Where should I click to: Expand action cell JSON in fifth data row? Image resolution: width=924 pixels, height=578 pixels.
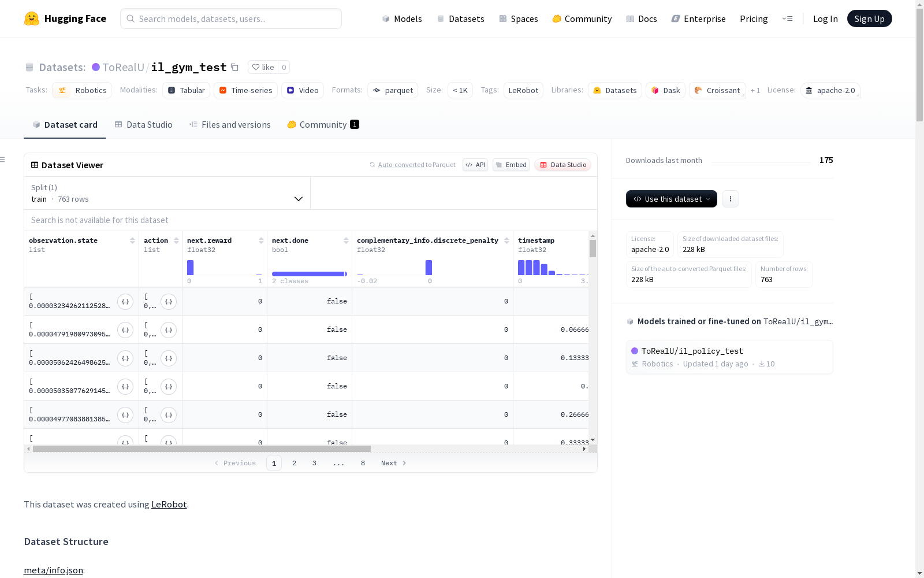click(x=169, y=415)
